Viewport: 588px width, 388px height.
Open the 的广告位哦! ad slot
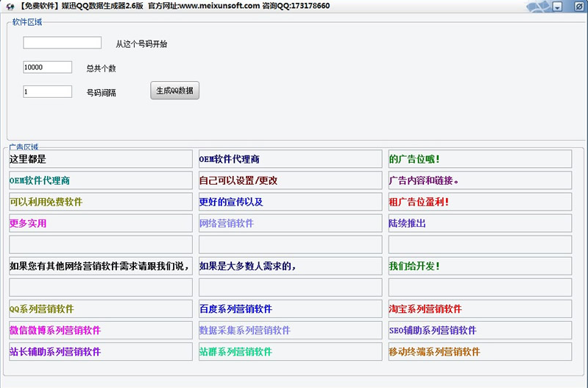tap(481, 159)
